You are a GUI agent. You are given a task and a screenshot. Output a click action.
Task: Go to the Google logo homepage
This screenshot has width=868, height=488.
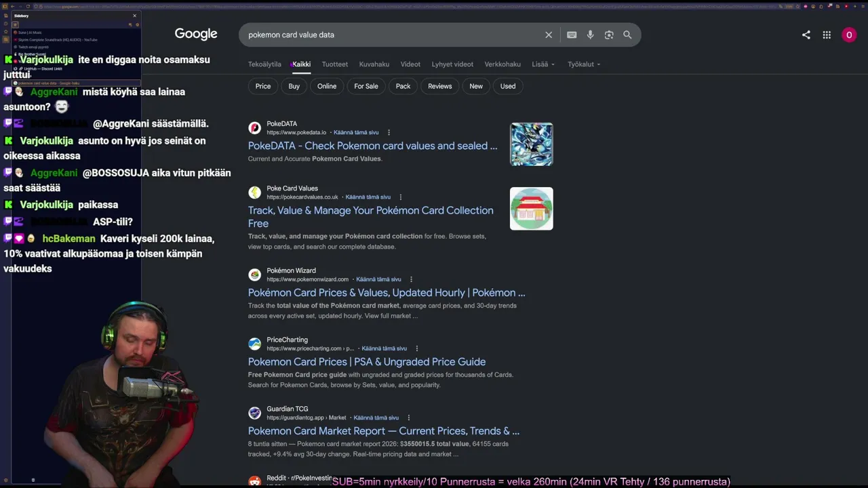[196, 34]
